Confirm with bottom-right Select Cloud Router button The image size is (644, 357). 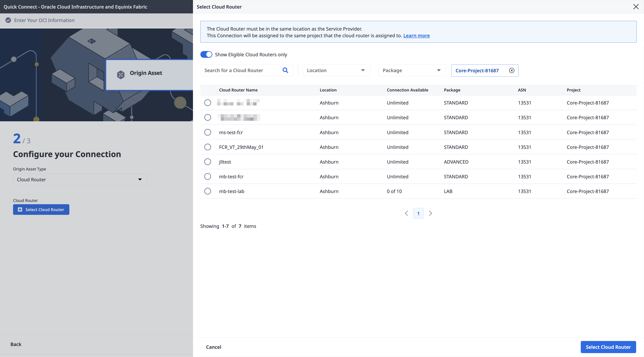608,347
